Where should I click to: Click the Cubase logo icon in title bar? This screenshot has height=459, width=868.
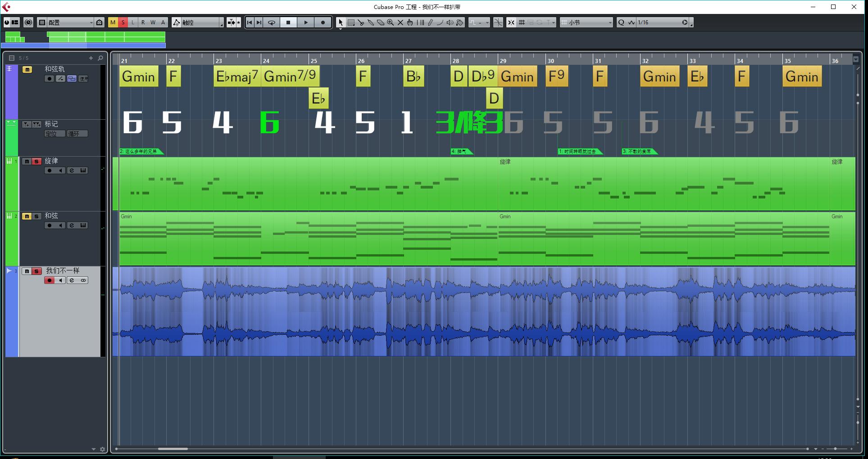(x=6, y=7)
